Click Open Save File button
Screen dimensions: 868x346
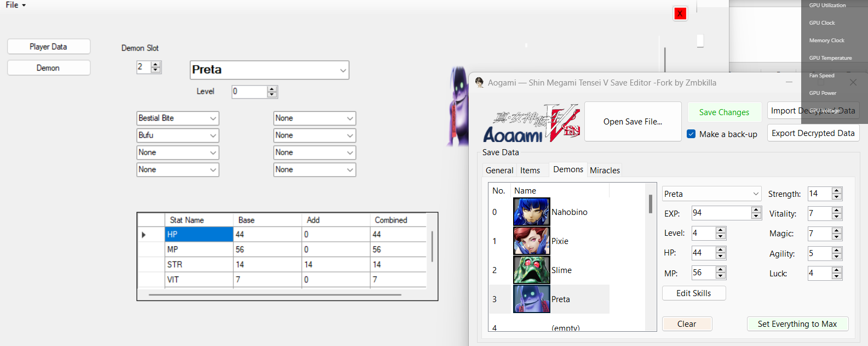pos(633,122)
